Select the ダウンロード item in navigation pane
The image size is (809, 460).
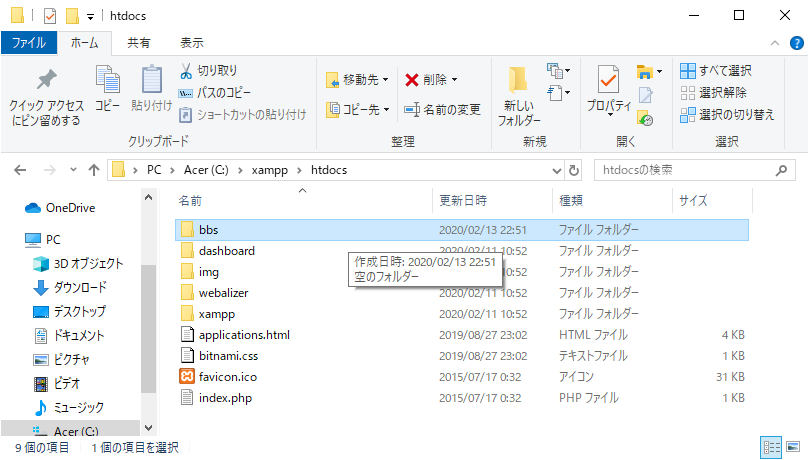82,287
